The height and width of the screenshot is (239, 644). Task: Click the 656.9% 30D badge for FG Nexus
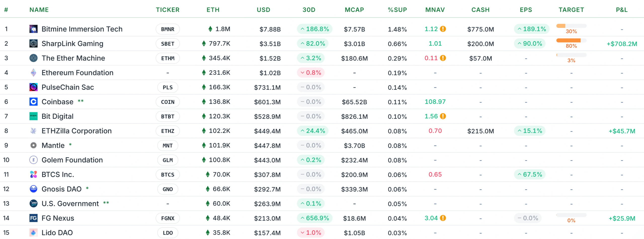(314, 218)
